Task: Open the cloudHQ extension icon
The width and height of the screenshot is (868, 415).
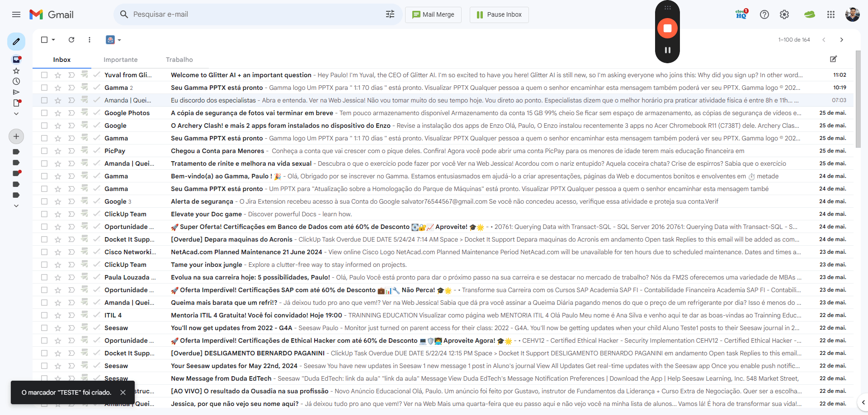Action: 742,14
